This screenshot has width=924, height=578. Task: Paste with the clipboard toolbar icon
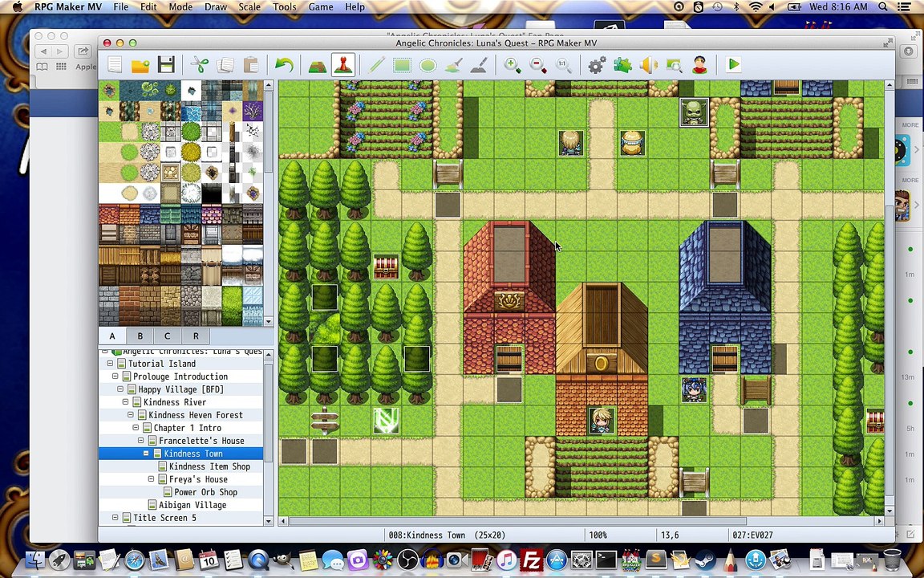point(251,64)
